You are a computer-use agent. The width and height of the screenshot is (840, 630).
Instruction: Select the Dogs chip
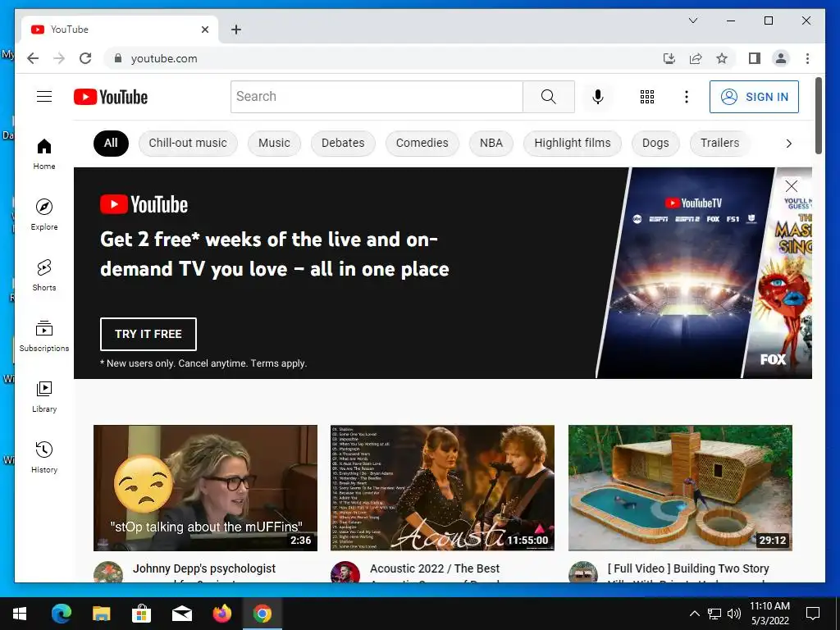coord(655,143)
